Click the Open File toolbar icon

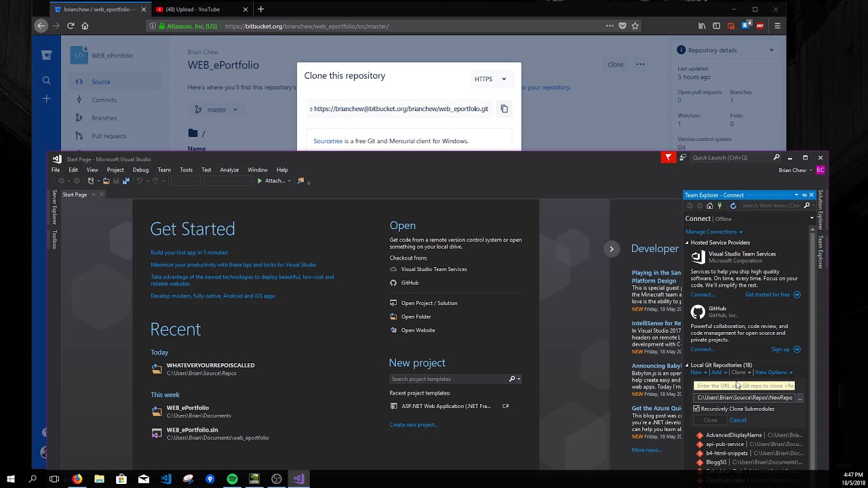pos(107,181)
